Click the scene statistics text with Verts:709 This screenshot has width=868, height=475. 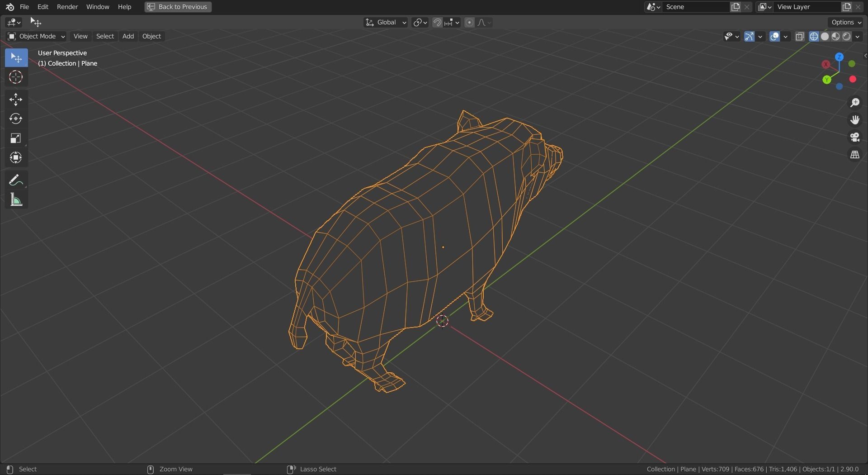click(752, 469)
